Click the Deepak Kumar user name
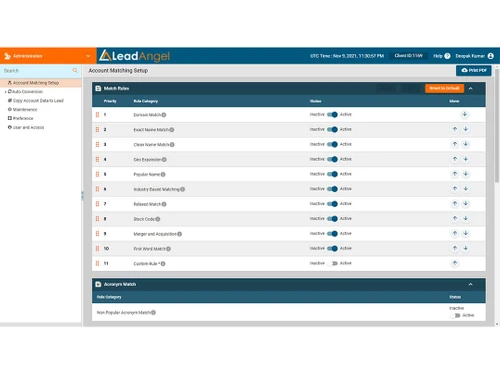Viewport: 500px width, 375px height. [x=470, y=56]
